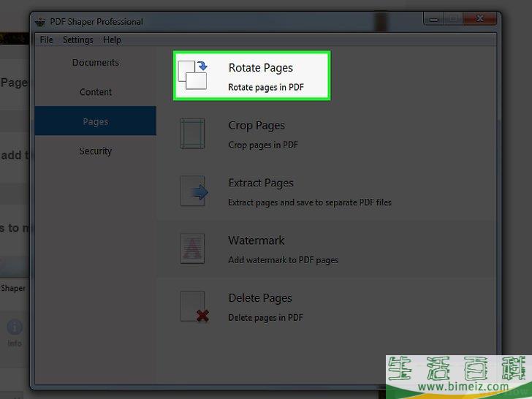Minimize the PDF Shaper window
The width and height of the screenshot is (532, 399).
click(433, 19)
